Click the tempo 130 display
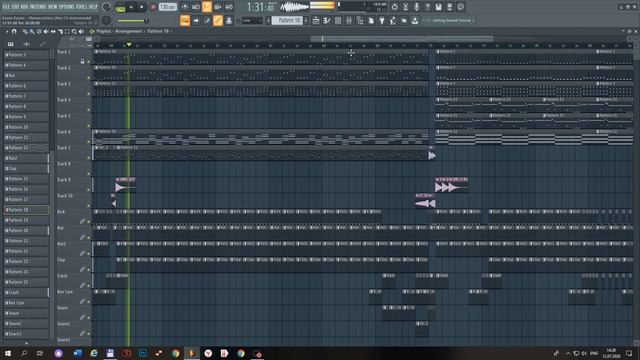 (167, 7)
